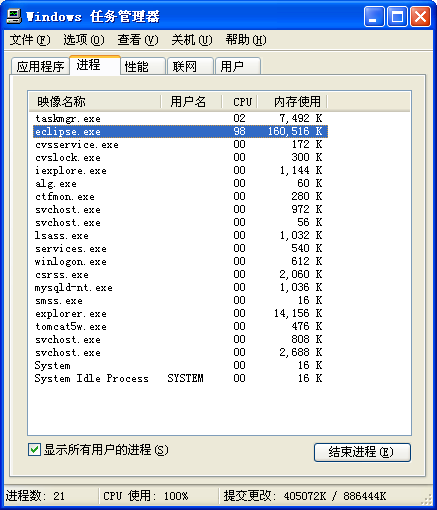Select svchost.exe using 972 K
Screen dimensions: 437x510
click(x=180, y=209)
